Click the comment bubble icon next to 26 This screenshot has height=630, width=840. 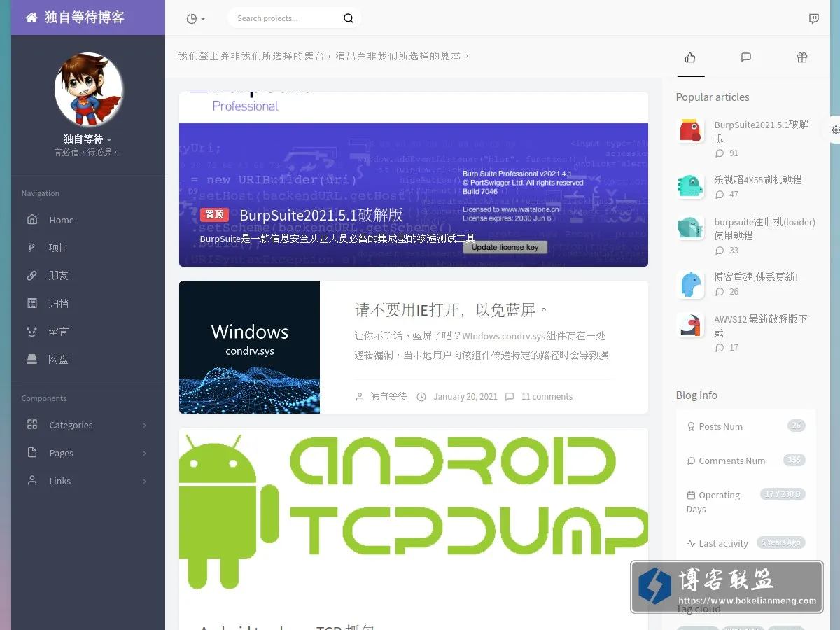tap(720, 292)
